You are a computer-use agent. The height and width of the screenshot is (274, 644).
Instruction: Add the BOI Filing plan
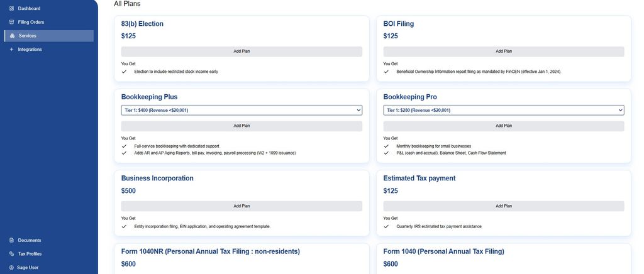[504, 52]
